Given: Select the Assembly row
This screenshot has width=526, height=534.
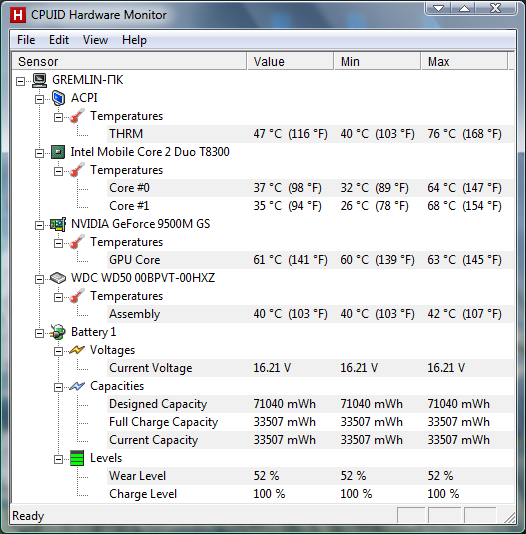Looking at the screenshot, I should click(310, 314).
